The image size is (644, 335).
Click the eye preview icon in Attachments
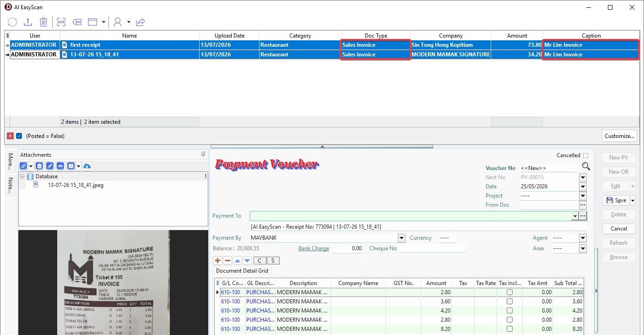coord(60,166)
